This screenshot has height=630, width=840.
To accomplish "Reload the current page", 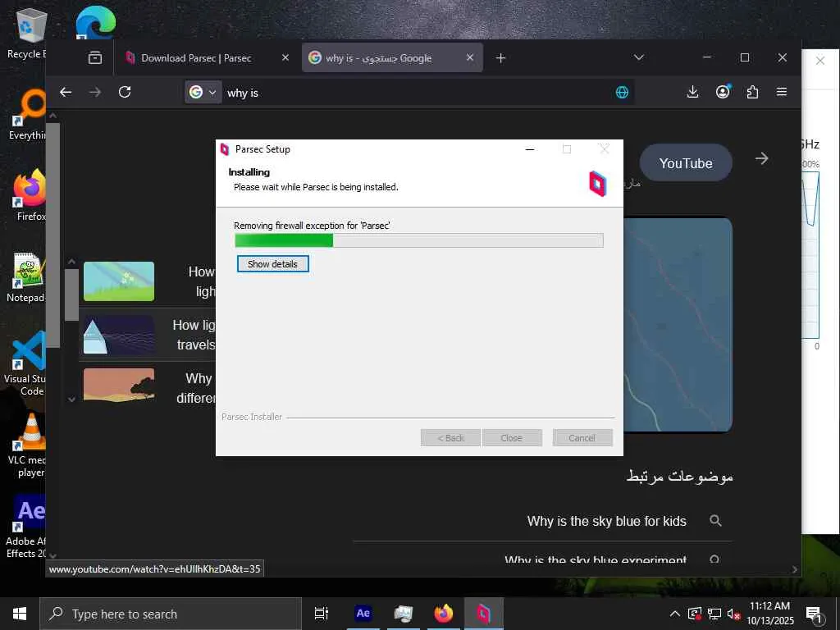I will point(125,92).
